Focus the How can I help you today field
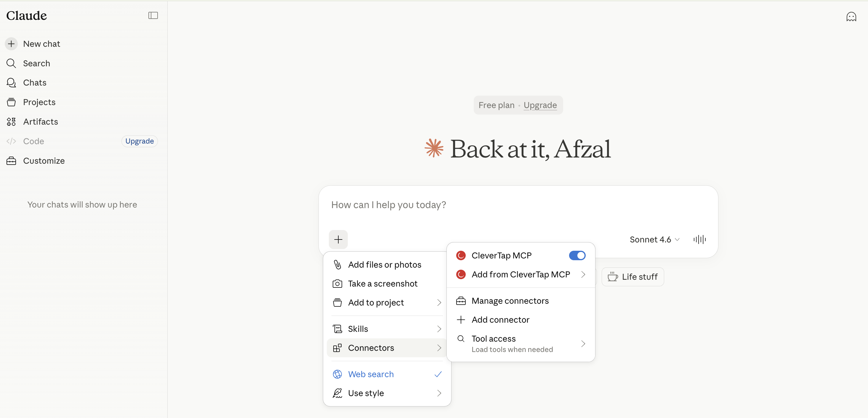The height and width of the screenshot is (418, 868). (x=518, y=205)
